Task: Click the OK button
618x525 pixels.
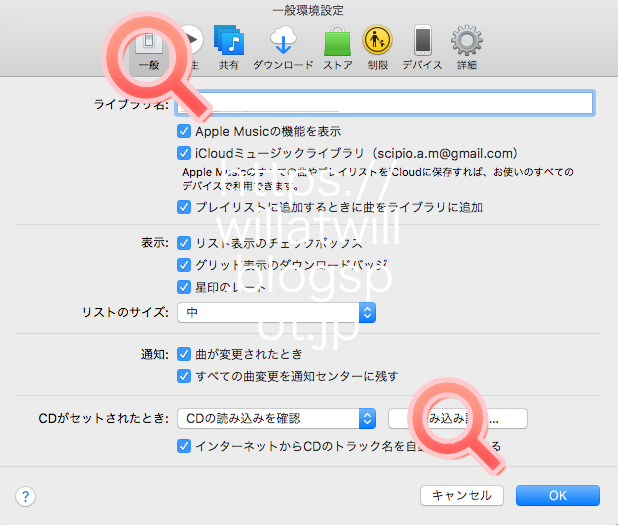Action: tap(558, 495)
